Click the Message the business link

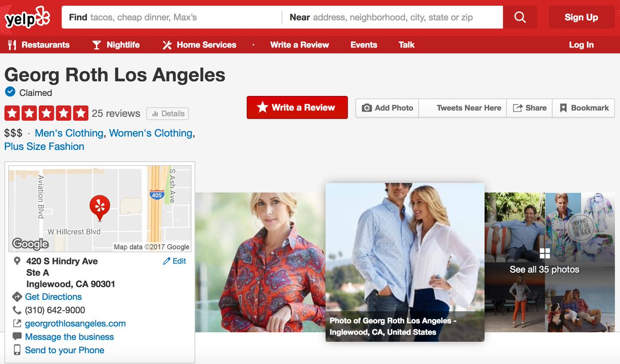69,337
